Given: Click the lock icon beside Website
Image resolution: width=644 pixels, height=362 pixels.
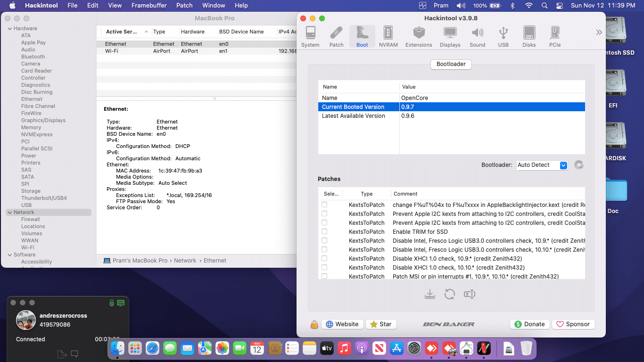Looking at the screenshot, I should click(314, 324).
